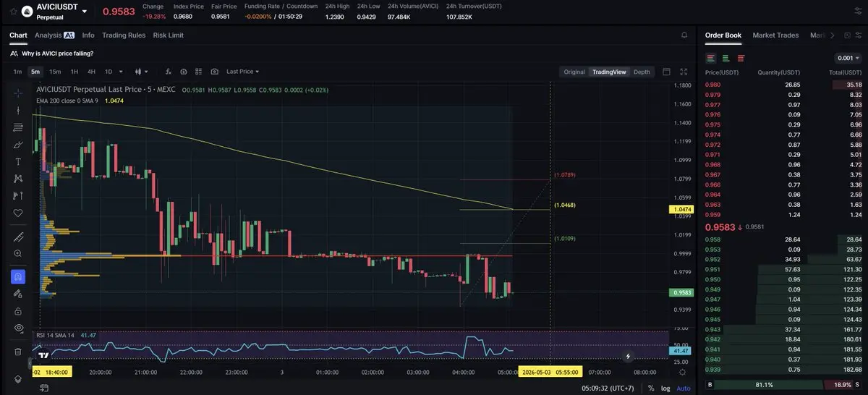868x395 pixels.
Task: Open the chart patterns tool
Action: [x=18, y=179]
